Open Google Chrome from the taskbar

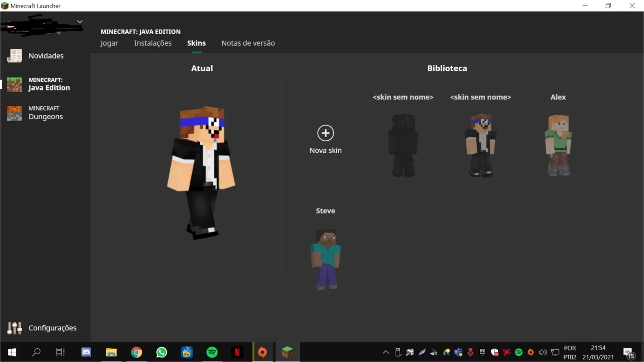(136, 352)
